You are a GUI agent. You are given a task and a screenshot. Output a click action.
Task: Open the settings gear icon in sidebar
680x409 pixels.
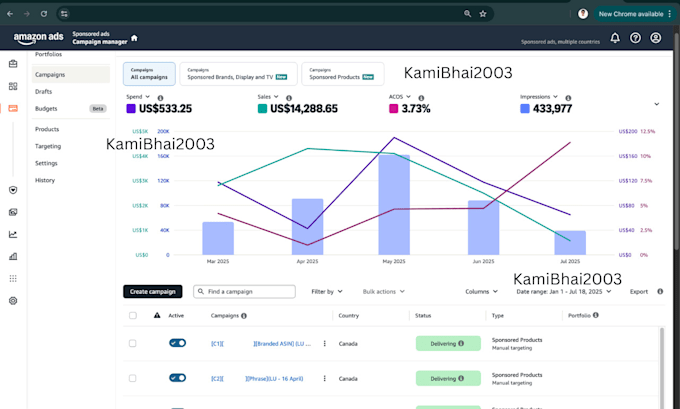(13, 301)
